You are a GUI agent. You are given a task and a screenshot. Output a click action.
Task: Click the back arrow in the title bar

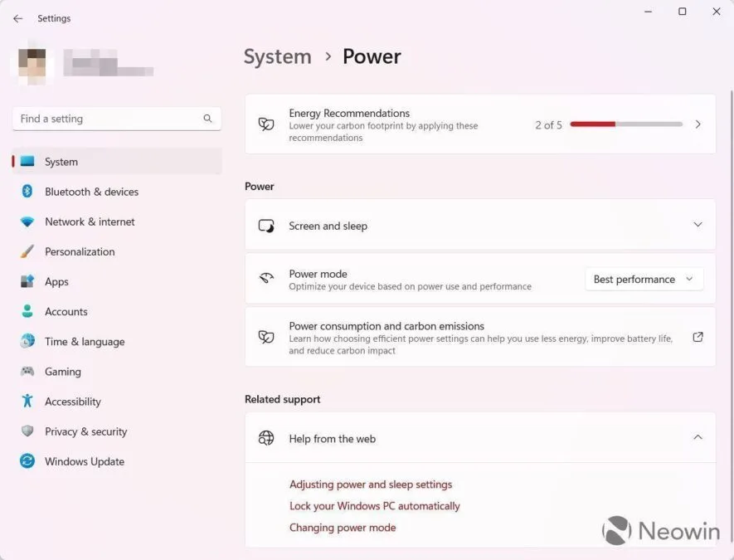click(x=17, y=18)
